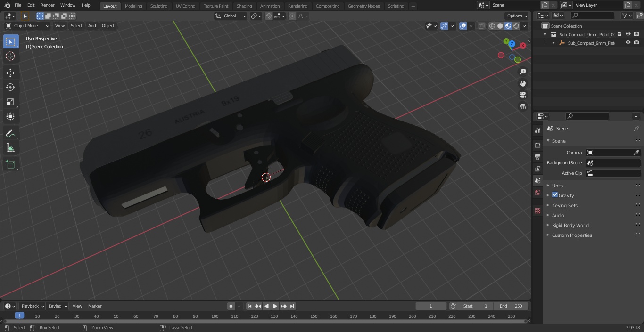The image size is (644, 332).
Task: Play the animation forward
Action: [x=275, y=306]
